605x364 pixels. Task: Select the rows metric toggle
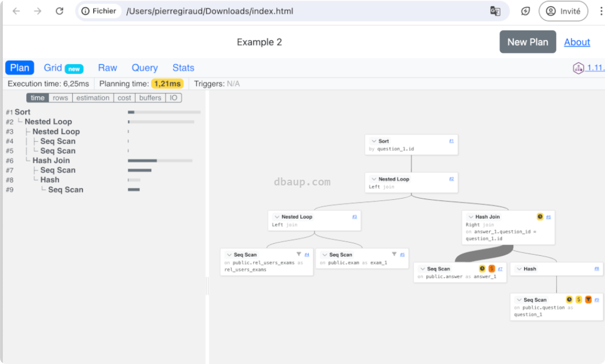(60, 98)
